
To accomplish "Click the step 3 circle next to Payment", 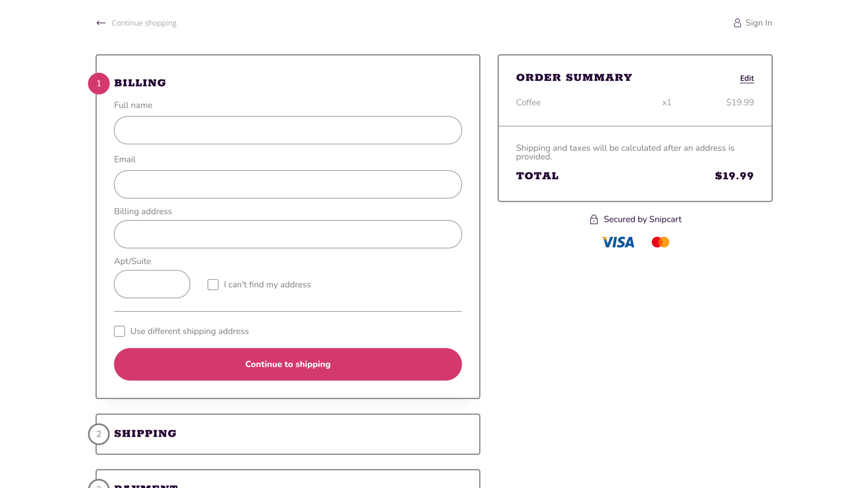I will (x=99, y=485).
